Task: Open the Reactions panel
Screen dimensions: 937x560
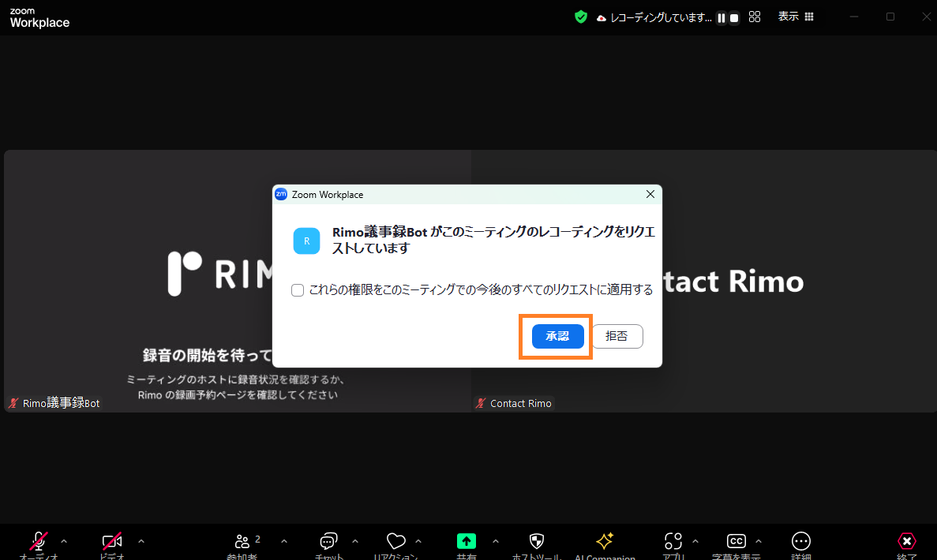Action: (395, 543)
